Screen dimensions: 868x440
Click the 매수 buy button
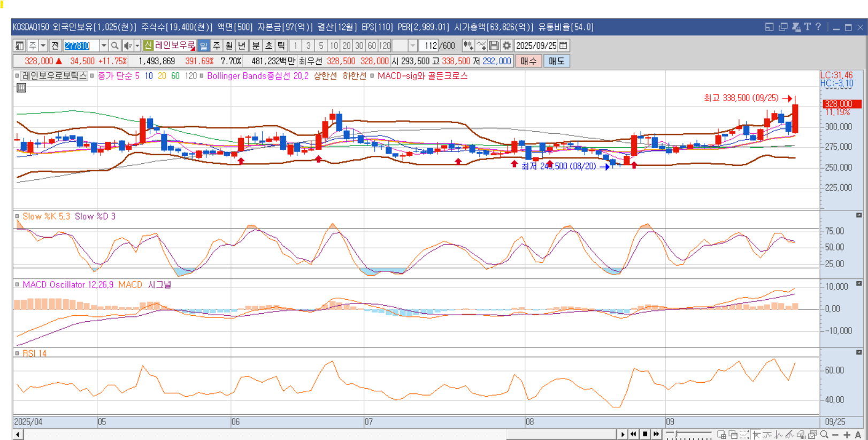coord(528,61)
